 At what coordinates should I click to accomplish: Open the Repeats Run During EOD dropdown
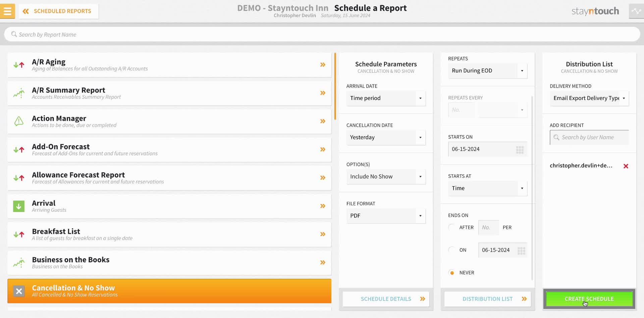point(488,71)
